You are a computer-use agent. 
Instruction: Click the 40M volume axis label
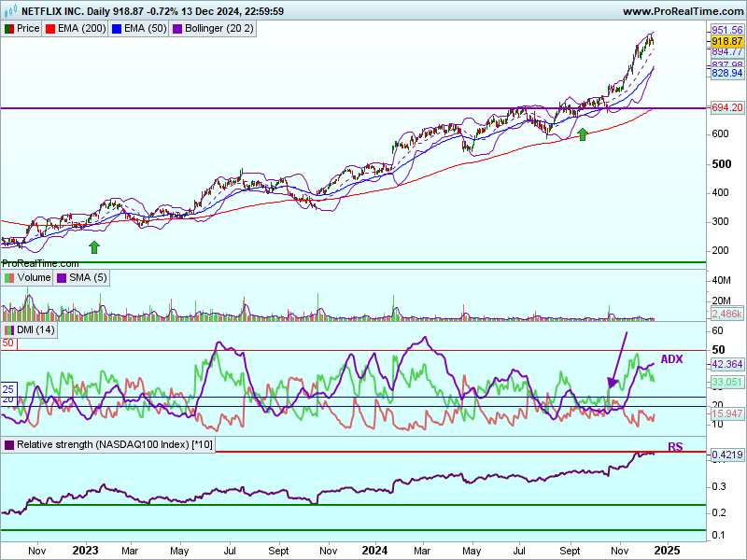(x=721, y=281)
